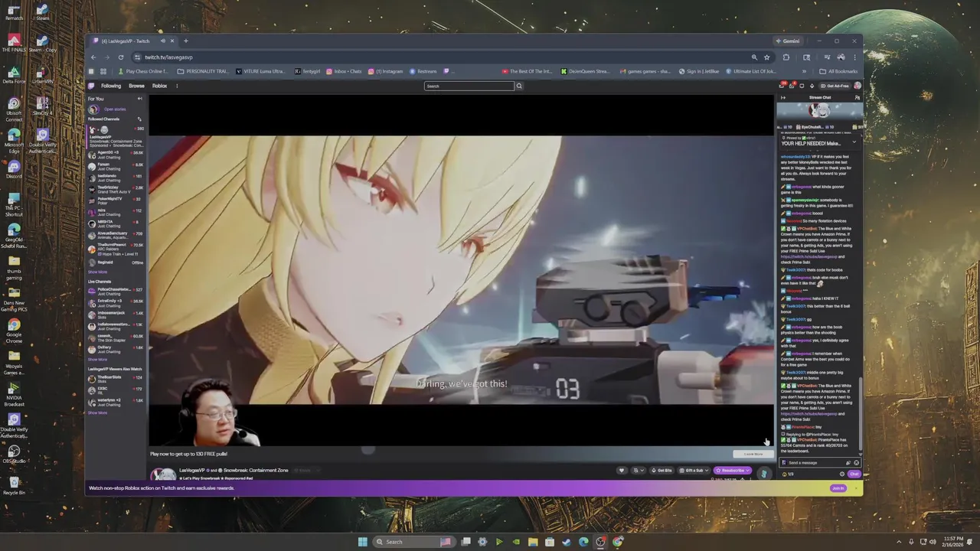Collapse the For You sidebar arrow
The image size is (980, 551).
pos(139,99)
